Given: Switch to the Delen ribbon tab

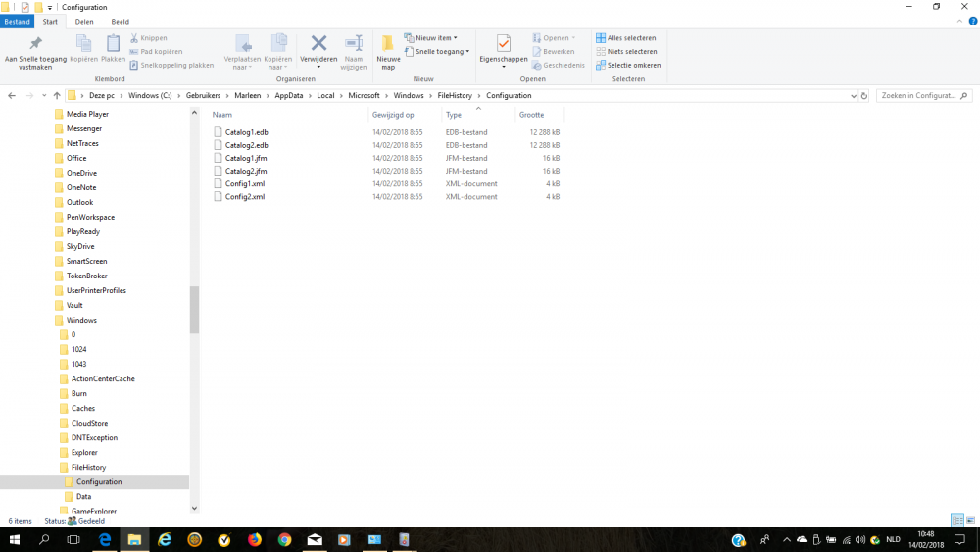Looking at the screenshot, I should pos(84,22).
